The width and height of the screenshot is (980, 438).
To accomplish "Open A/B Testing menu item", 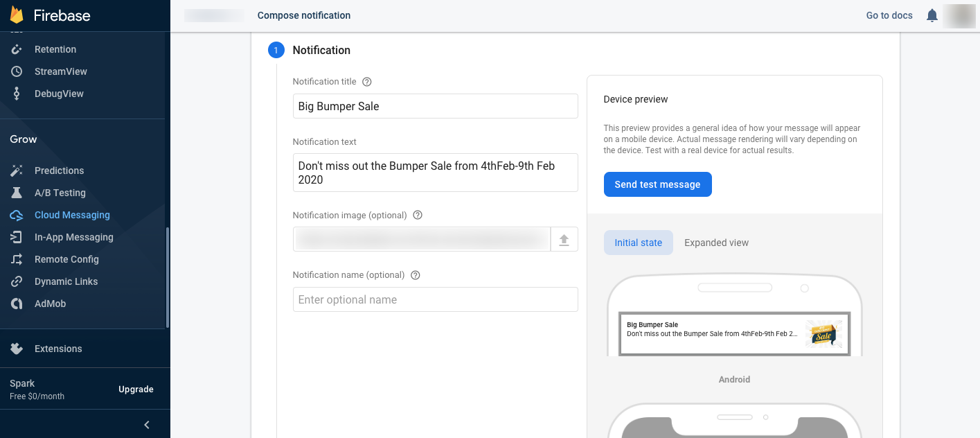I will [60, 193].
